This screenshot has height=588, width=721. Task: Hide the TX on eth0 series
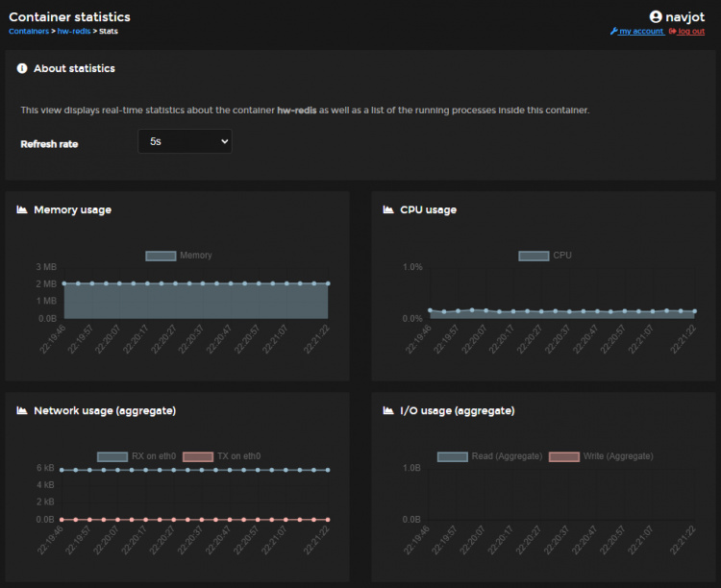tap(221, 456)
